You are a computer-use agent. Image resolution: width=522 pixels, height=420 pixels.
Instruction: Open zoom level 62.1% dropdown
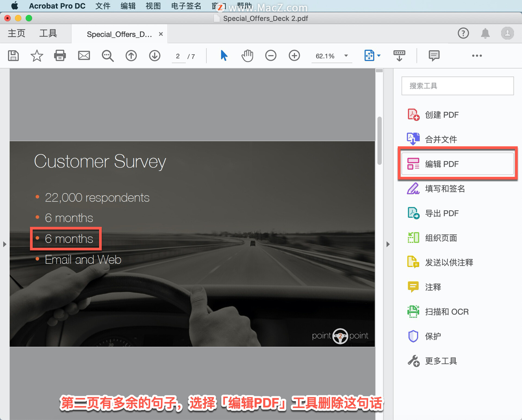[332, 56]
